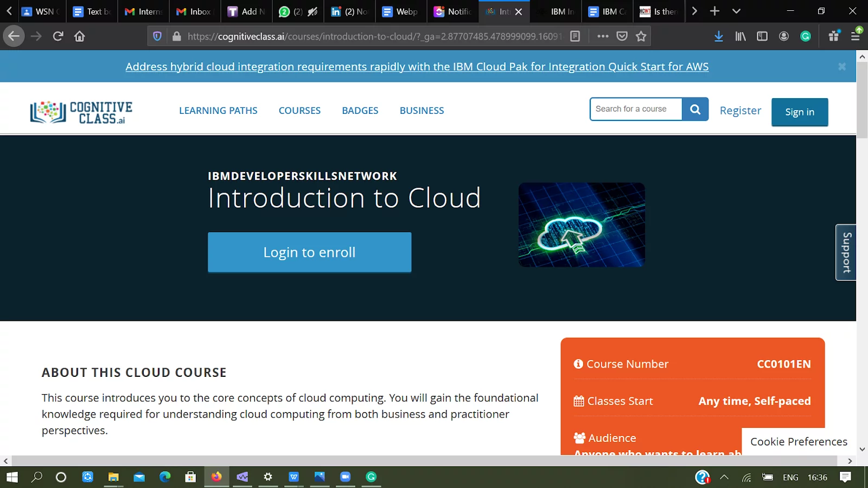Open the IBM Cloud Pak banner link
868x488 pixels.
417,67
